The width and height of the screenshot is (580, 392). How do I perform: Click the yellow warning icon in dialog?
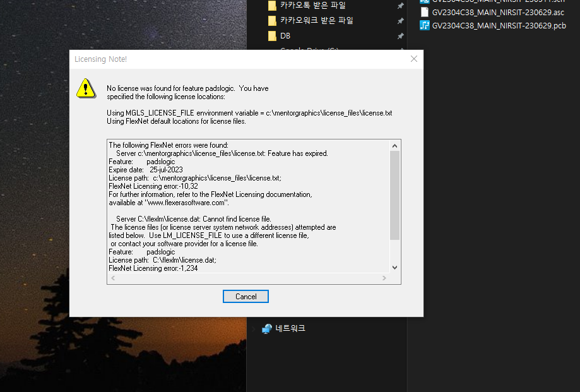coord(86,88)
